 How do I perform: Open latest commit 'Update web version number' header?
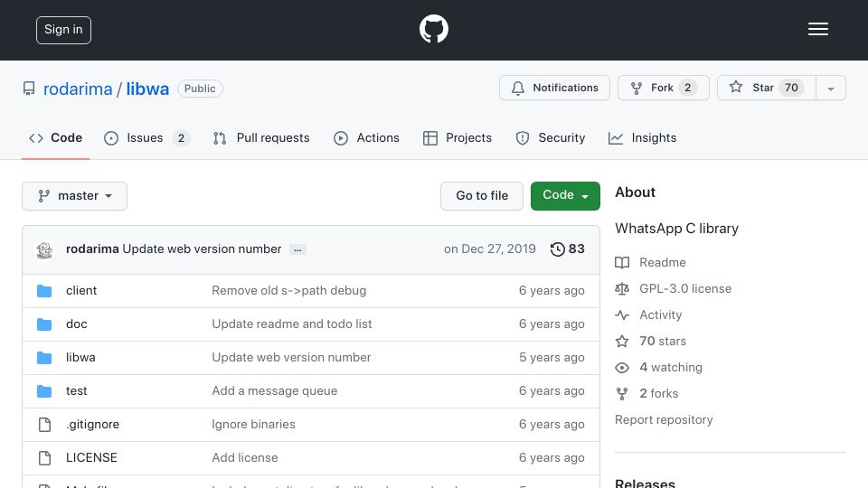pyautogui.click(x=202, y=249)
